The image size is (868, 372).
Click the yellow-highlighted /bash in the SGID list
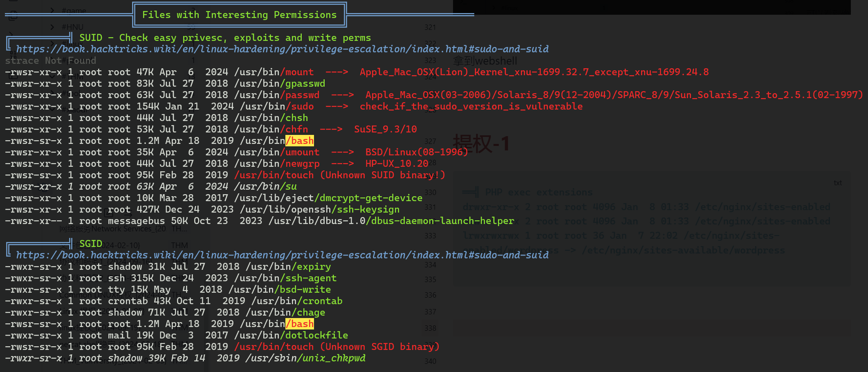coord(300,324)
